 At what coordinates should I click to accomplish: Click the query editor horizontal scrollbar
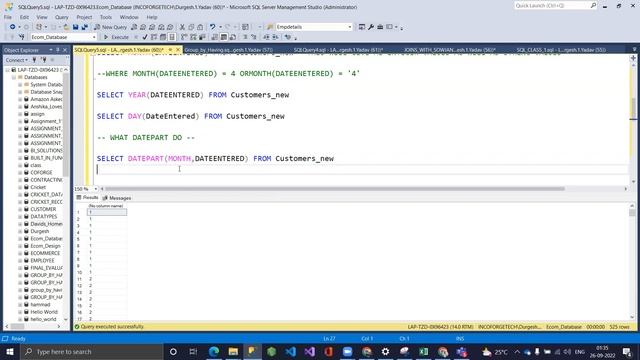[335, 189]
